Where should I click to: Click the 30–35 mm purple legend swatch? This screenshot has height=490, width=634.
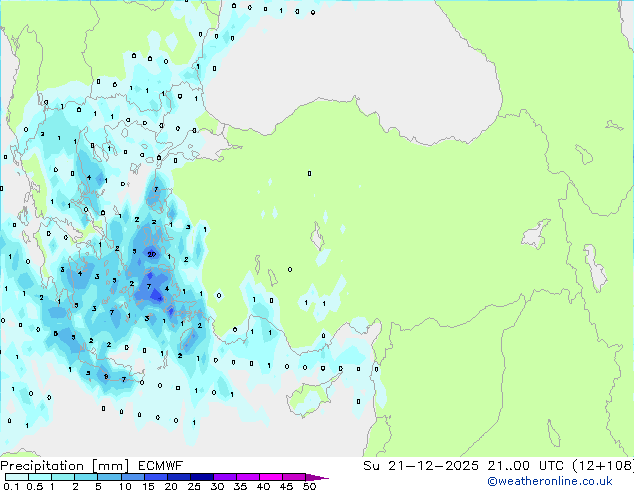[224, 477]
